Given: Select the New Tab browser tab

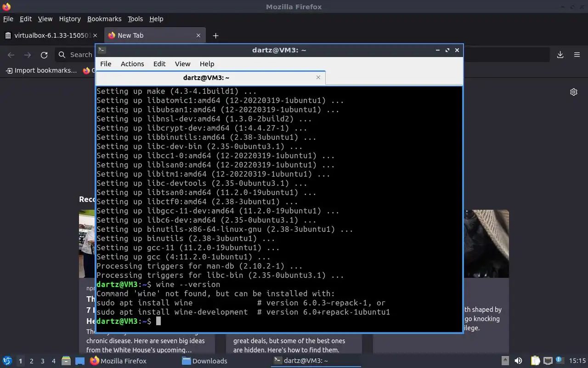Looking at the screenshot, I should [x=155, y=35].
